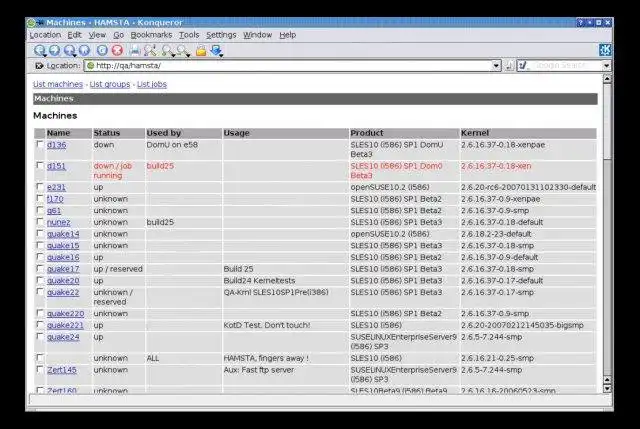
Task: Check the quake17 machine checkbox
Action: click(40, 269)
